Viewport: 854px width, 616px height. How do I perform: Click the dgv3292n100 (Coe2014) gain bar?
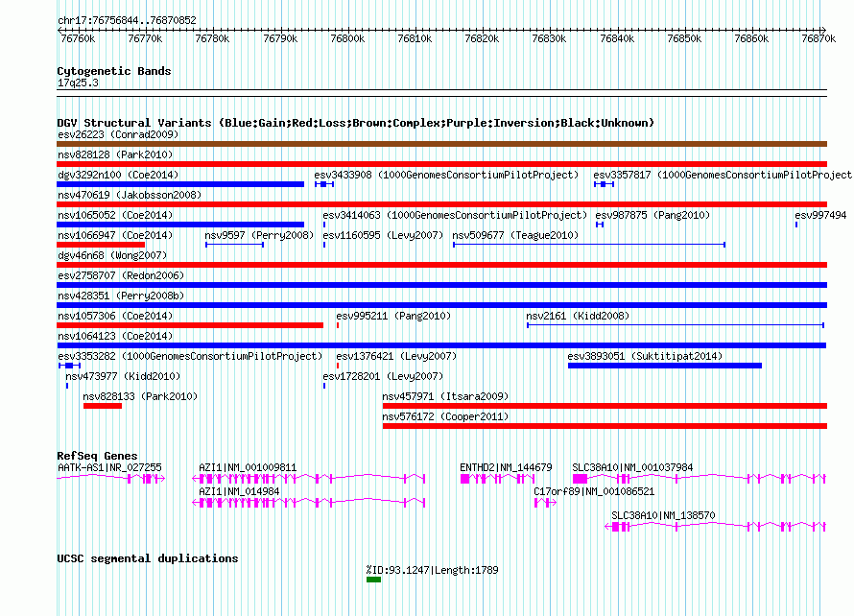(180, 184)
